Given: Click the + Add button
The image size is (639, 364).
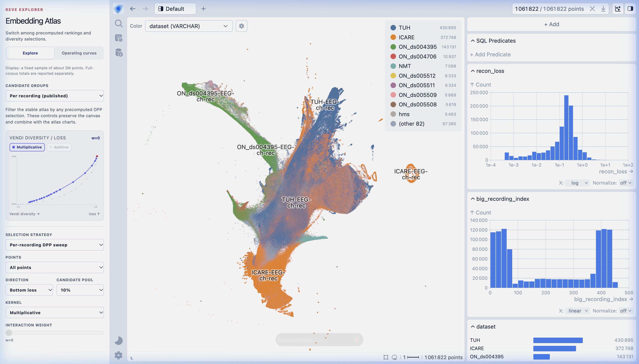Looking at the screenshot, I should tap(552, 24).
